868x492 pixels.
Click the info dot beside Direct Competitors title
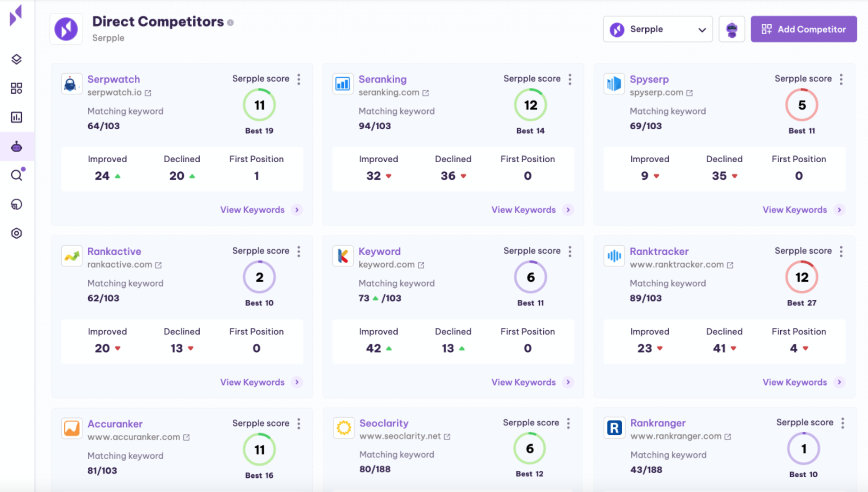[x=230, y=23]
